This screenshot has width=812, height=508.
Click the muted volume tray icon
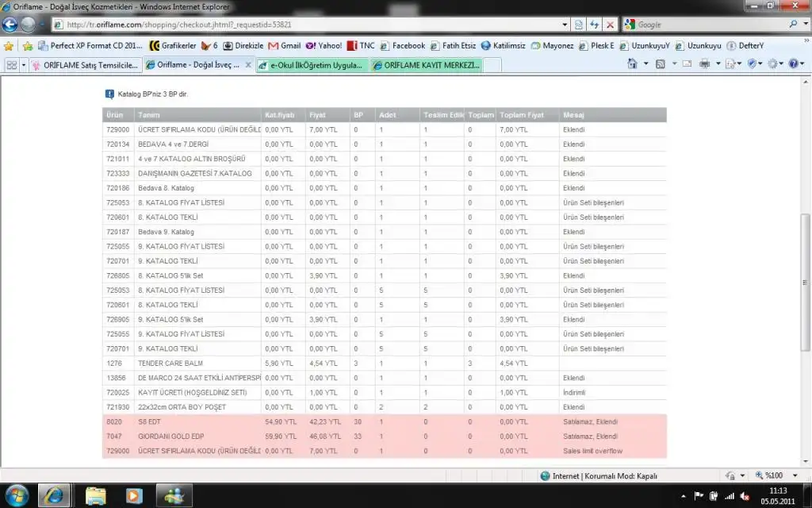(745, 496)
